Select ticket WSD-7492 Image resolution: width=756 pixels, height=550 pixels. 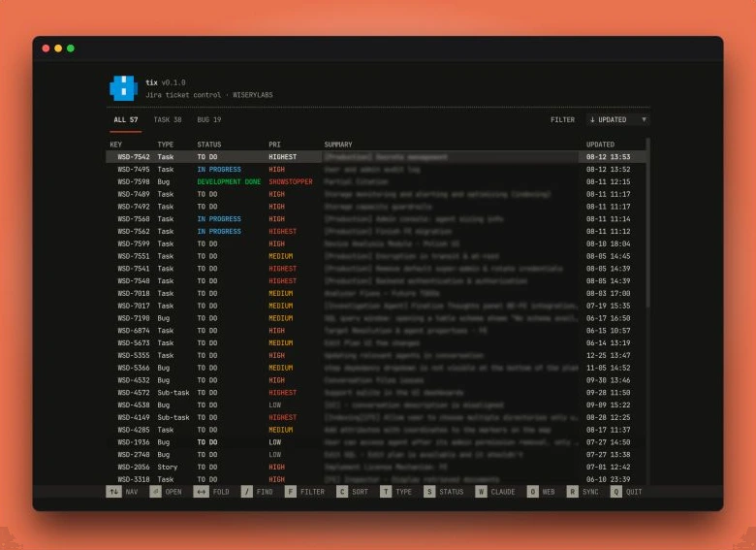point(376,207)
